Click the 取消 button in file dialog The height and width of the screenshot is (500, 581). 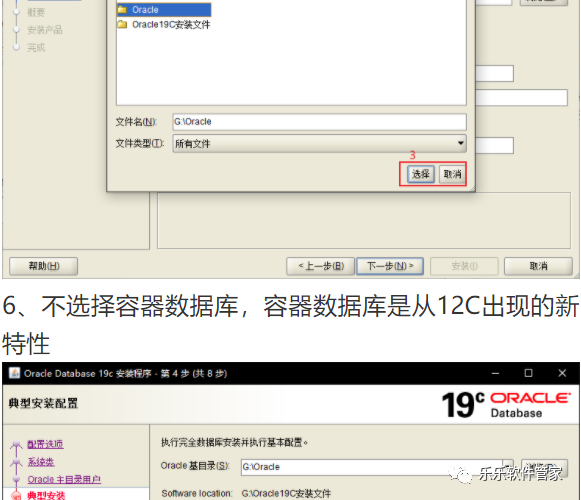point(452,174)
